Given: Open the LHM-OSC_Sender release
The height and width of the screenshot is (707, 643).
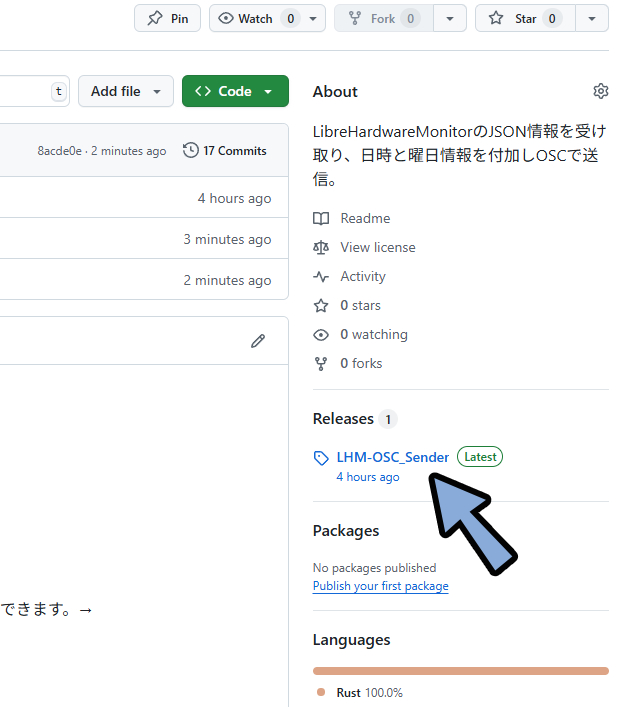Looking at the screenshot, I should coord(393,457).
